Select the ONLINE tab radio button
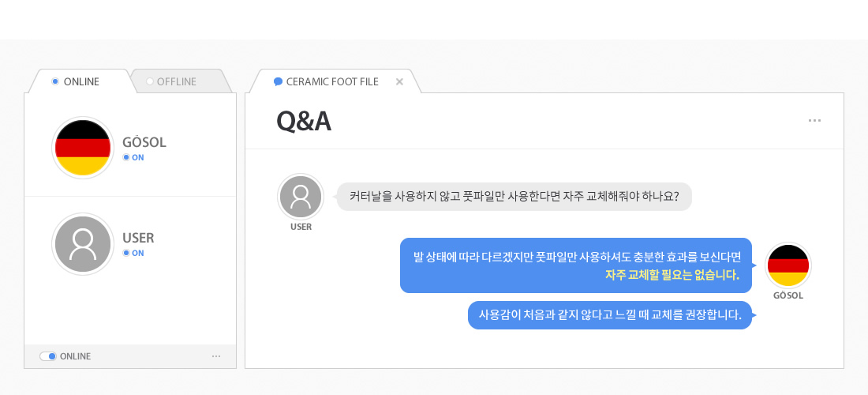Viewport: 868px width, 395px height. (55, 81)
